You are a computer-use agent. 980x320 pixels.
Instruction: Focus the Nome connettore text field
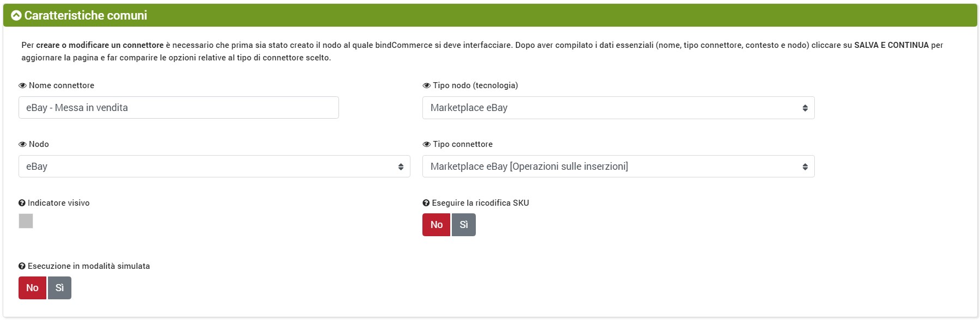(178, 108)
